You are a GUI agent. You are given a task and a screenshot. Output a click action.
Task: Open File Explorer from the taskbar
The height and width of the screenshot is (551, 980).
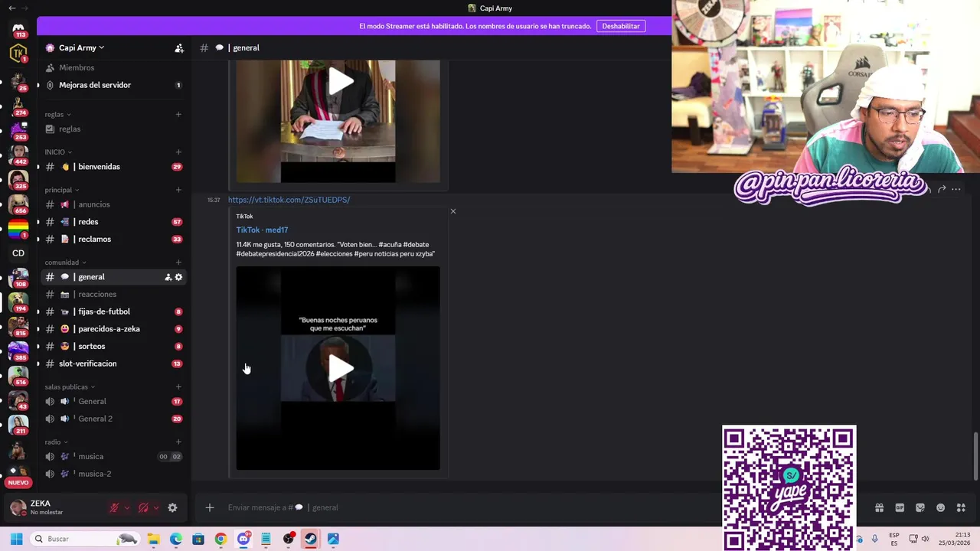[x=153, y=539]
